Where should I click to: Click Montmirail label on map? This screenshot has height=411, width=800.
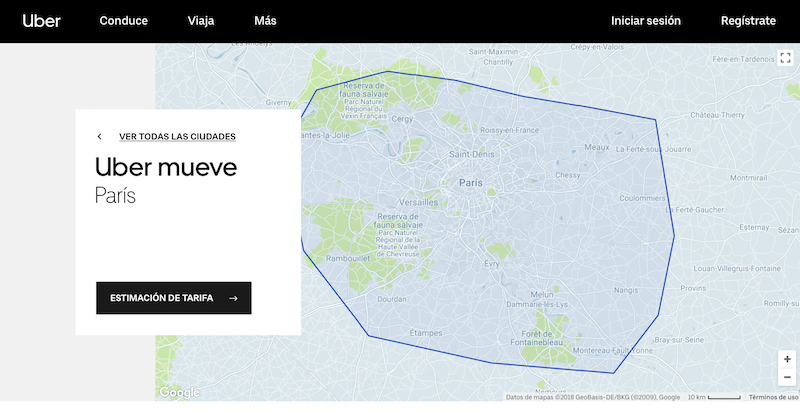coord(748,178)
